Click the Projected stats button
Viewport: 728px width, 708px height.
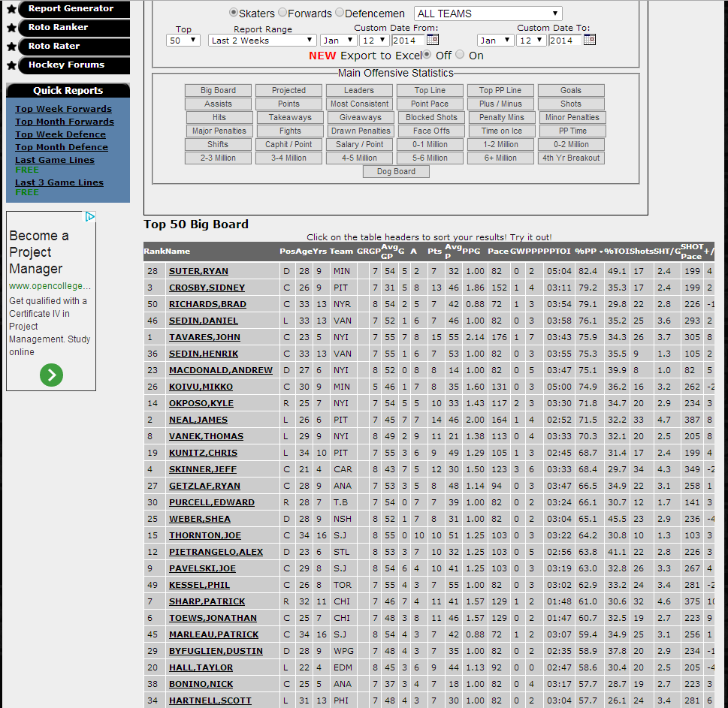(x=288, y=90)
